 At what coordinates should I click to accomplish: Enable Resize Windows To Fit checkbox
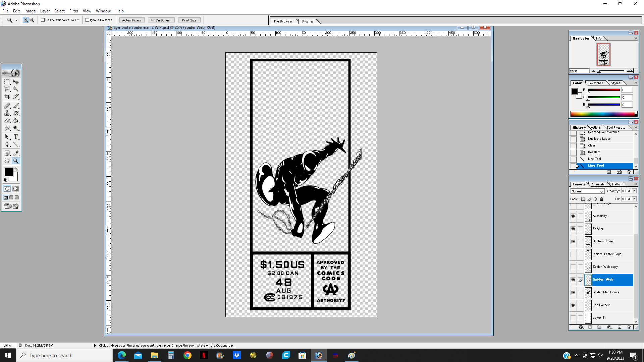pos(43,20)
